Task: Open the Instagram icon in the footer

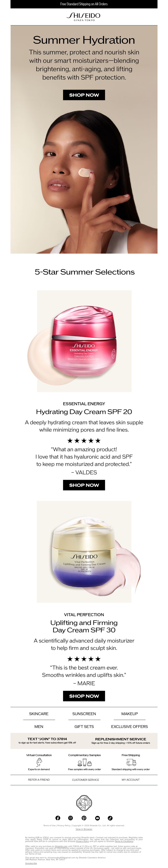Action: 70,818
